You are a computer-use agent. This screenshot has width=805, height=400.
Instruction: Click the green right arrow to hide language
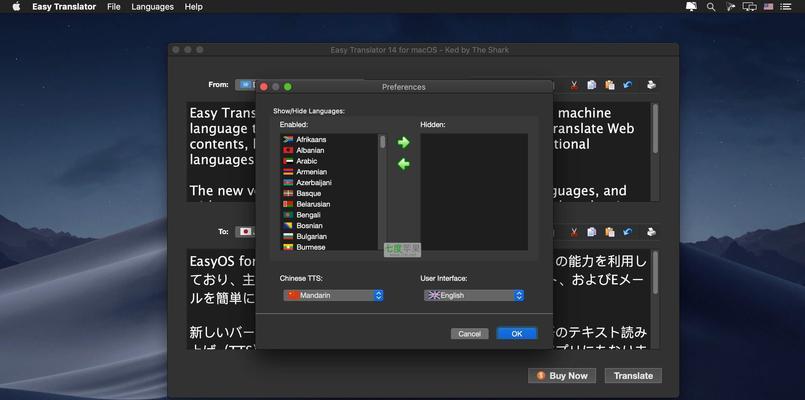point(404,142)
